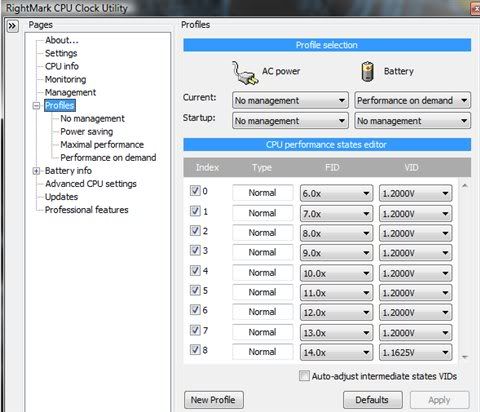Enable Auto-adjust intermediate states VIDs
480x412 pixels.
coord(304,376)
